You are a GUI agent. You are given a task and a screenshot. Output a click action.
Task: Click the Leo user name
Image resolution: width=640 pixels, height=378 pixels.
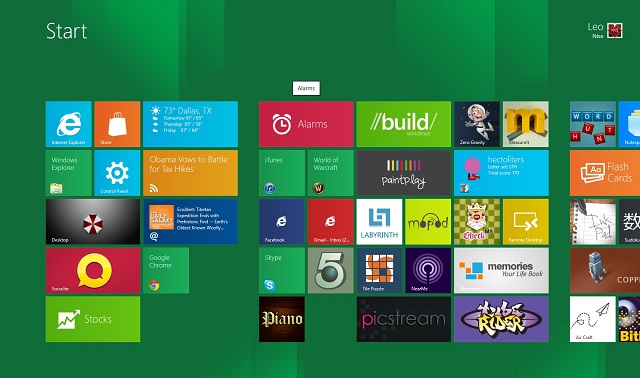(595, 27)
